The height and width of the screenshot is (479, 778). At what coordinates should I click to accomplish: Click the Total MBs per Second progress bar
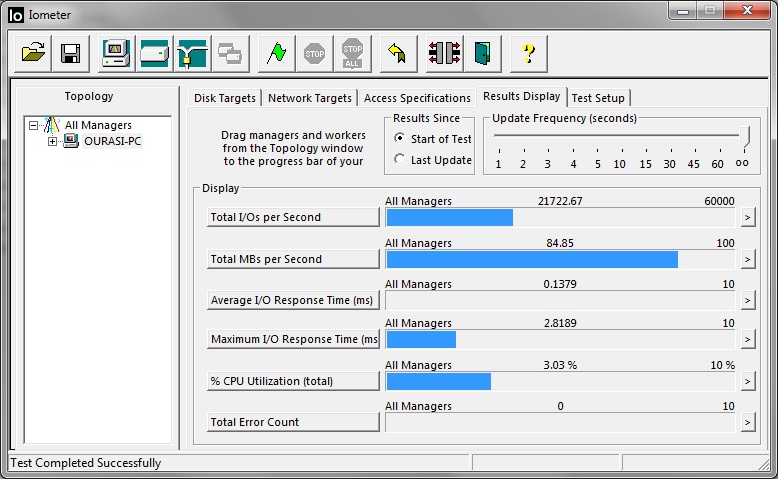[560, 260]
